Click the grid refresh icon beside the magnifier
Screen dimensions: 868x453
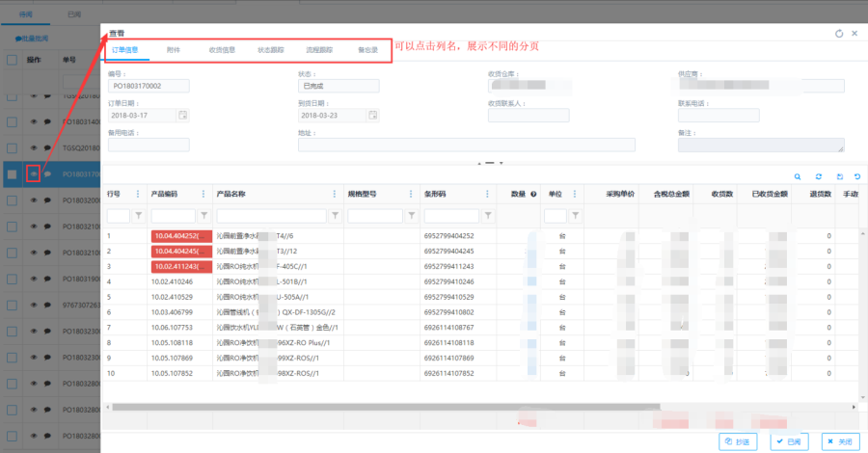tap(819, 177)
